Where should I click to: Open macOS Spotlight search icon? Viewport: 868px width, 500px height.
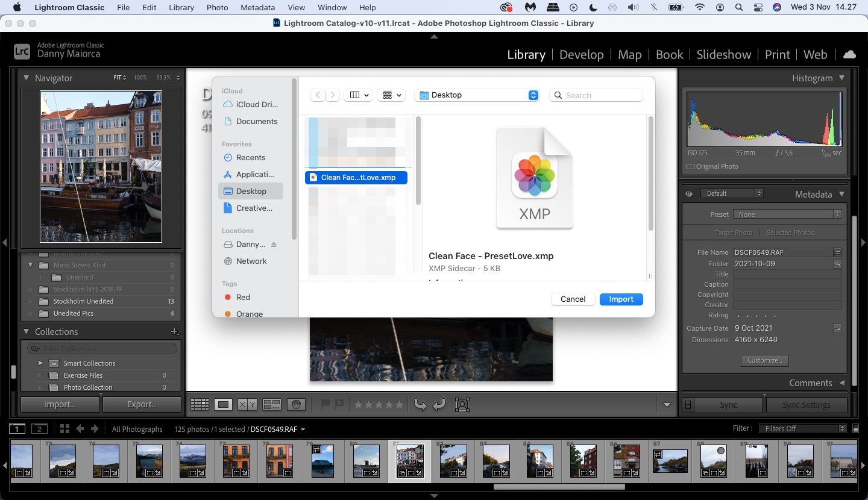(739, 7)
